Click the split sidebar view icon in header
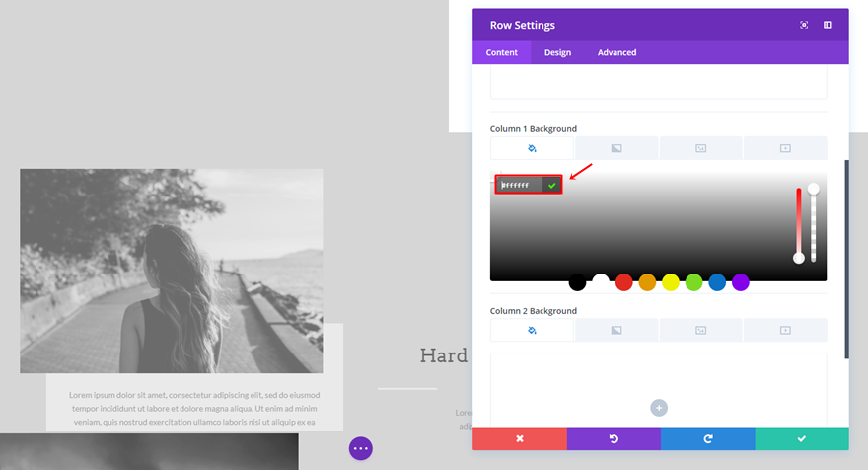 (827, 25)
